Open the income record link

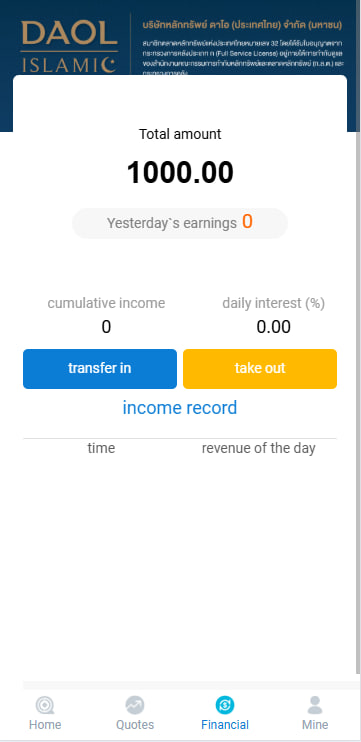[180, 407]
